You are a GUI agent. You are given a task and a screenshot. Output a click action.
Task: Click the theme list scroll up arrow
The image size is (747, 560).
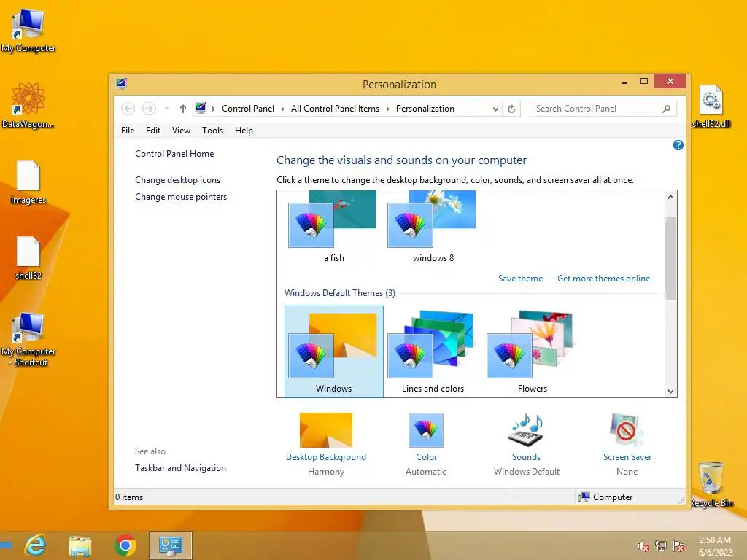[x=671, y=197]
